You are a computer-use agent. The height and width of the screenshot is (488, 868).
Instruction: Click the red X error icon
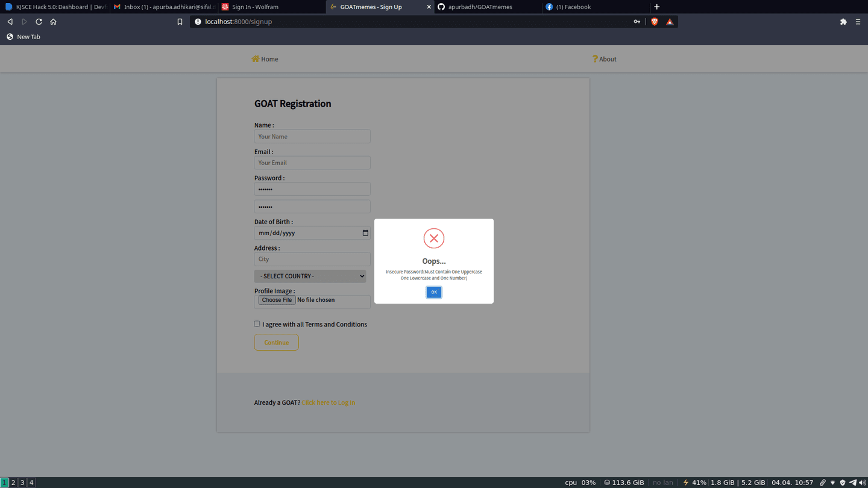(434, 239)
